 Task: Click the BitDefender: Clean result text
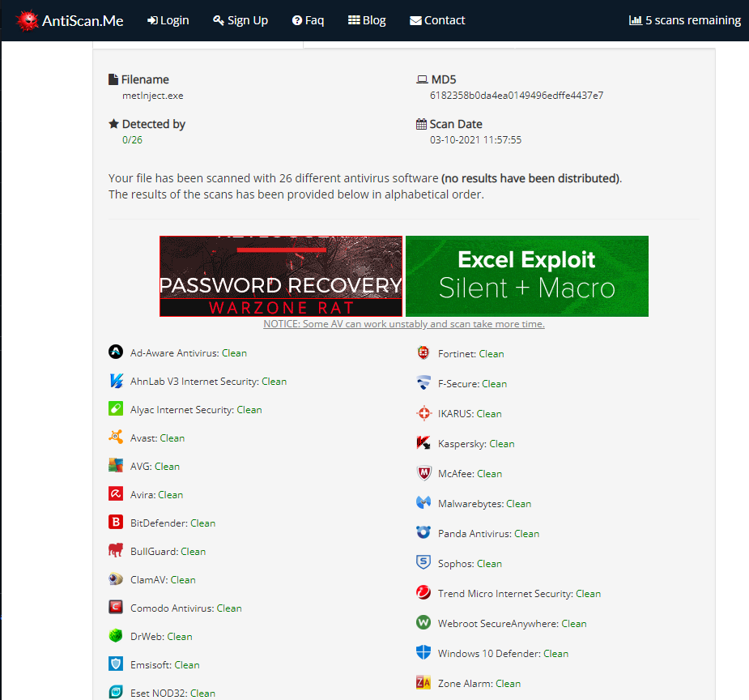tap(173, 523)
